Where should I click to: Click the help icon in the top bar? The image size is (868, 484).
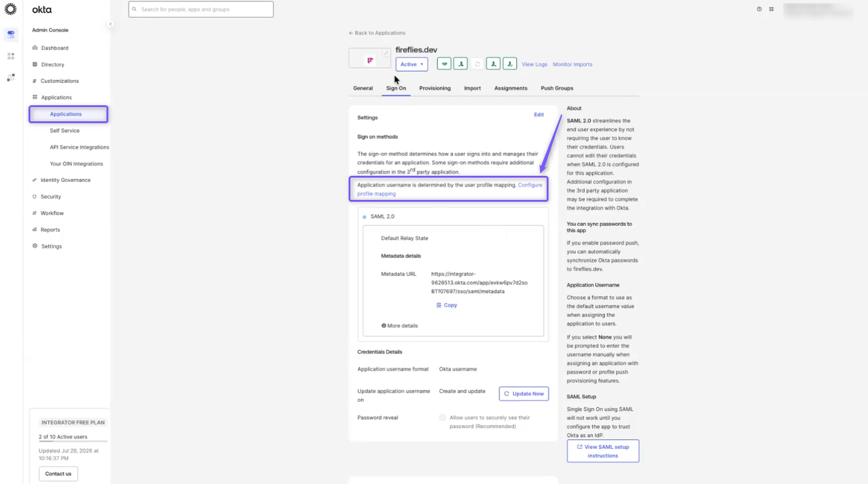click(759, 9)
